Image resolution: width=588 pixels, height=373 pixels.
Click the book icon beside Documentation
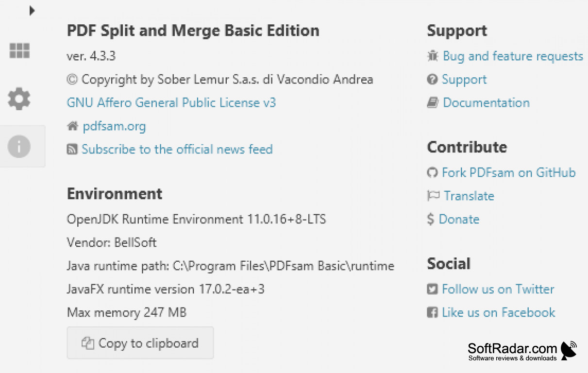[x=433, y=102]
